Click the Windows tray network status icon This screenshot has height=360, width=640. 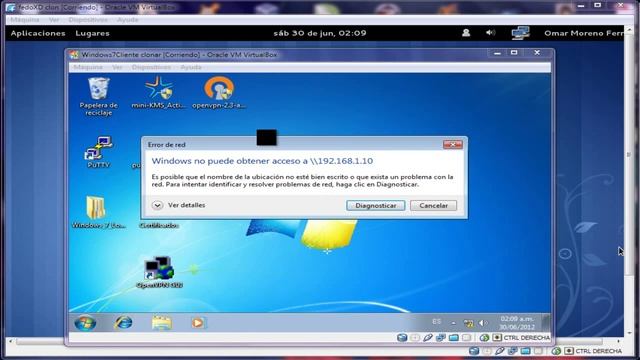[x=468, y=323]
